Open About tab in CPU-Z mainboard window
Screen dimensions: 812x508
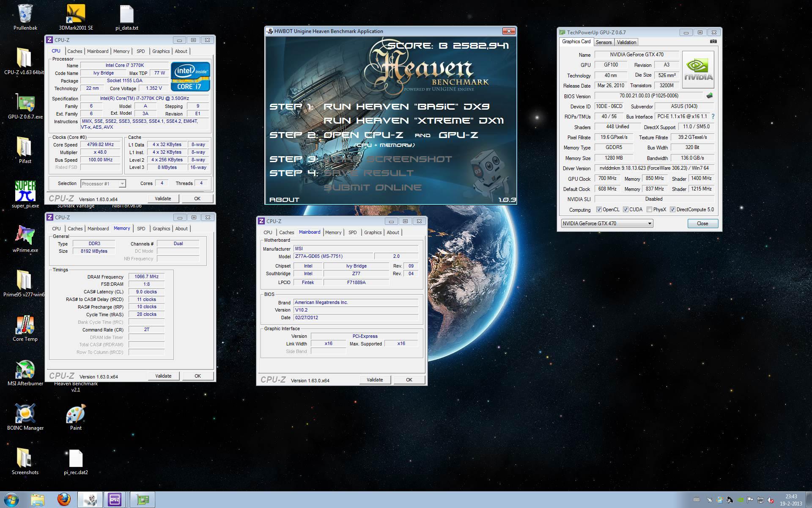pyautogui.click(x=393, y=232)
